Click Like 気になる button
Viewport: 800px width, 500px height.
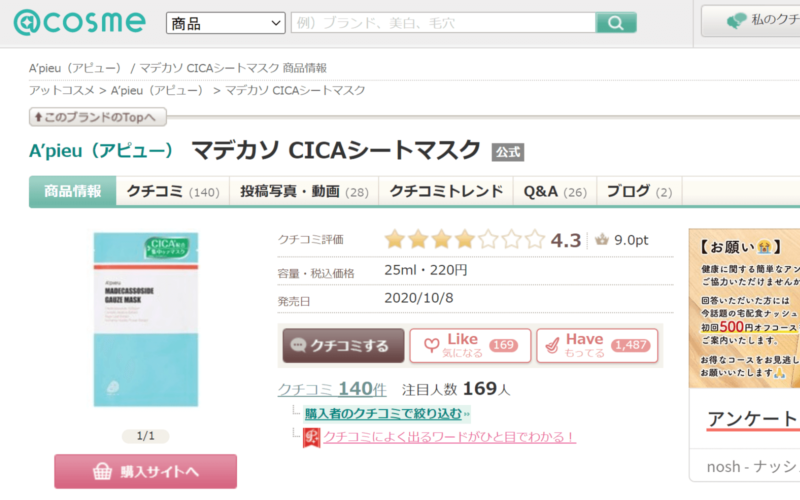click(x=470, y=345)
